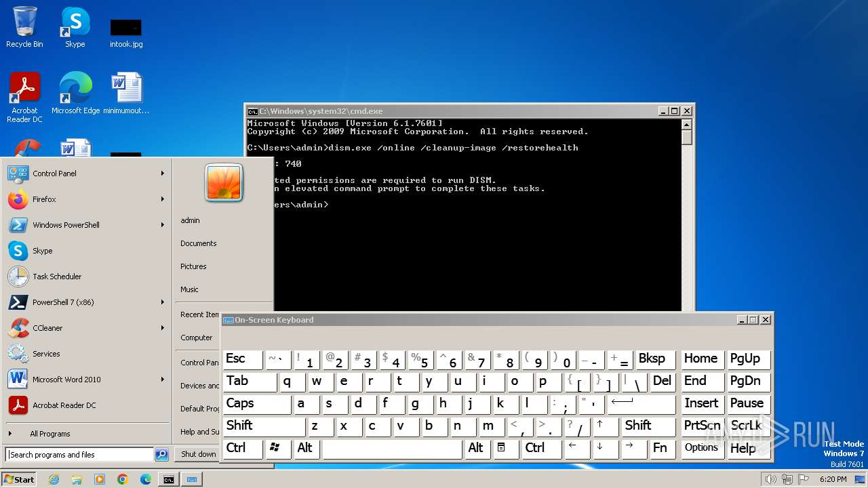
Task: Expand Firefox jump list arrow
Action: [x=163, y=199]
